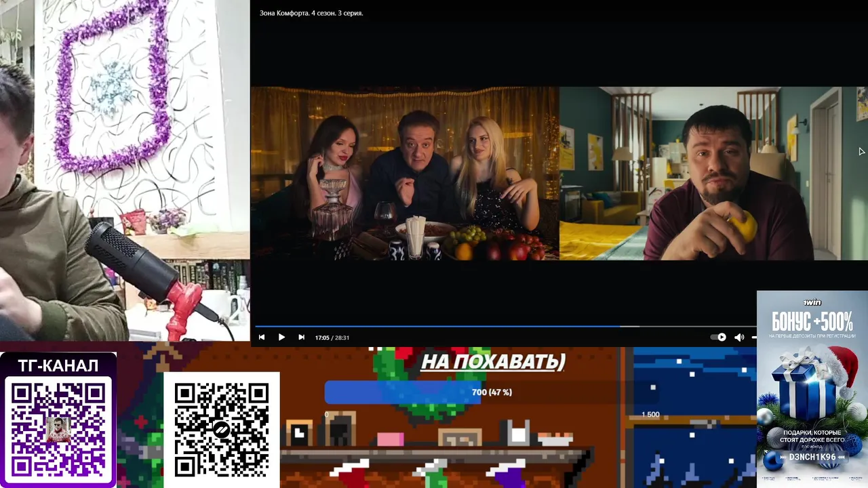
Task: Click the D3NCH1K96 promo code
Action: pos(812,457)
